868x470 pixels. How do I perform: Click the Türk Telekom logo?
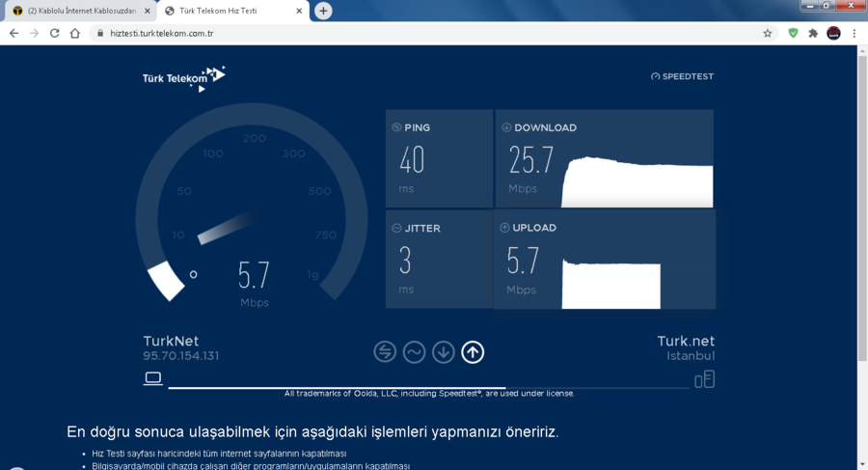tap(183, 79)
